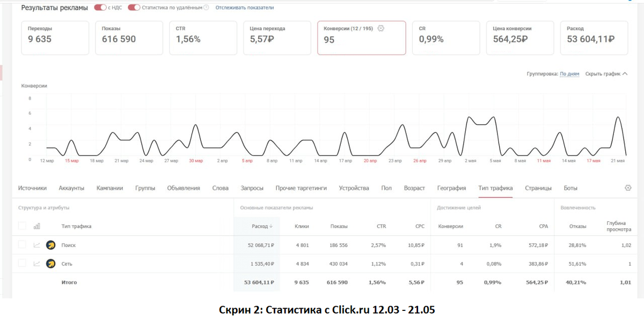Click Поиск row label
The width and height of the screenshot is (644, 328).
(x=68, y=245)
